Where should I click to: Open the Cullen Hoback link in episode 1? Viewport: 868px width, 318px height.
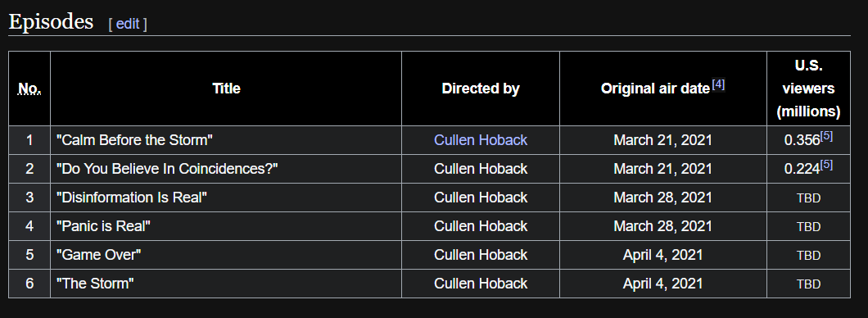[481, 140]
